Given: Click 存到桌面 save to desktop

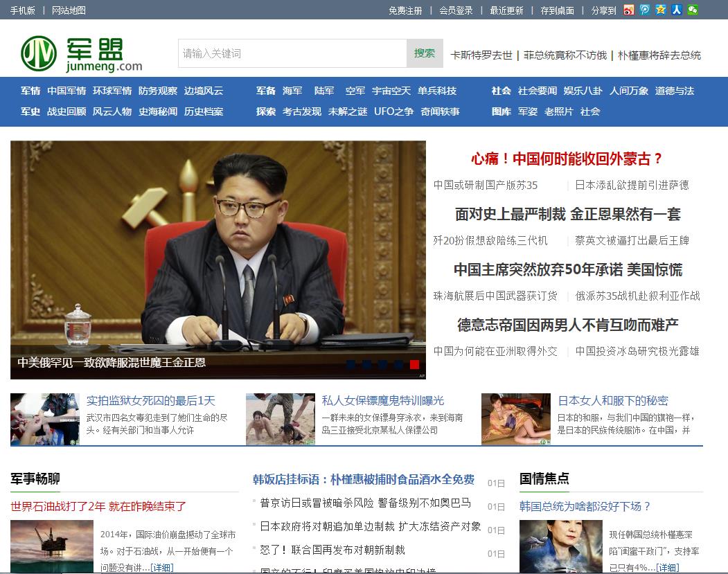Looking at the screenshot, I should click(x=557, y=10).
